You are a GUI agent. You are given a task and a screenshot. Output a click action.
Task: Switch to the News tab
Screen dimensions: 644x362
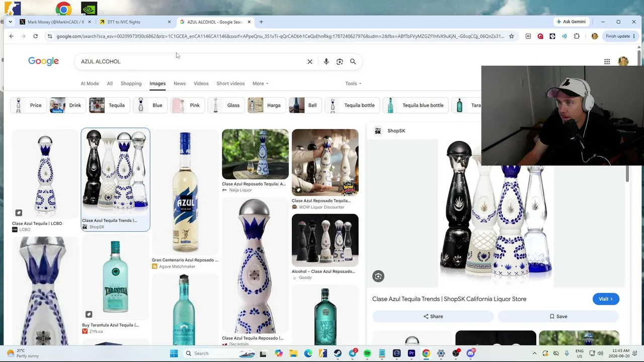180,83
